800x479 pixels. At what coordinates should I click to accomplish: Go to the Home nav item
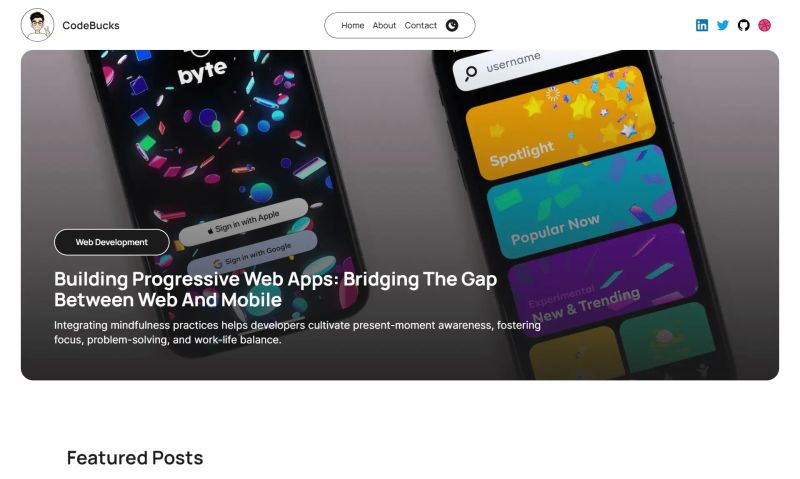point(353,26)
